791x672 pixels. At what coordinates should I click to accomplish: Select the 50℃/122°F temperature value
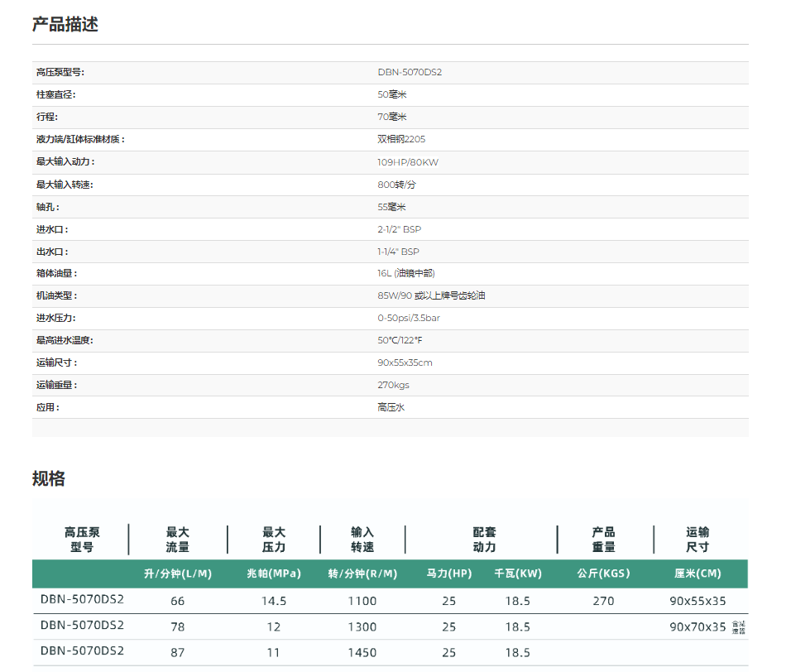[400, 341]
